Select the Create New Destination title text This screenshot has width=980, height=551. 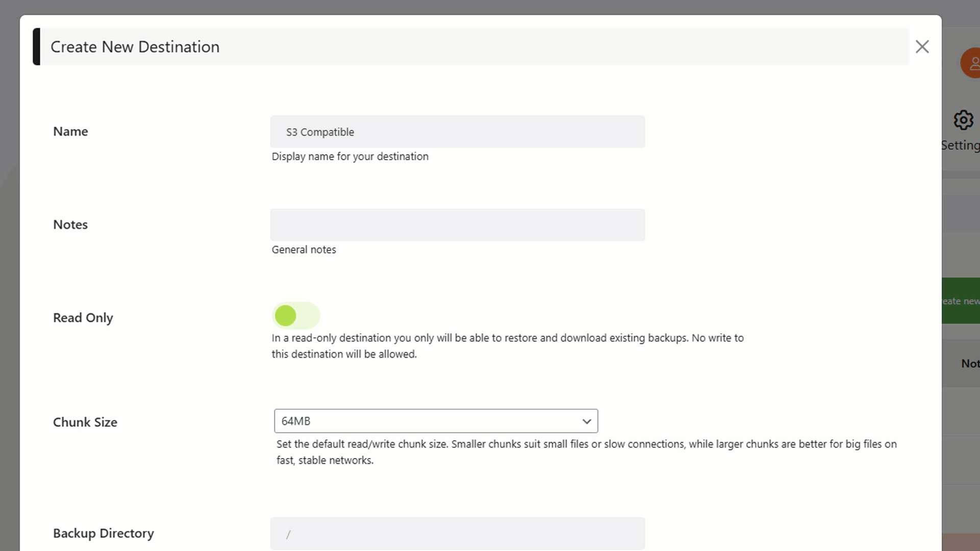pos(135,47)
